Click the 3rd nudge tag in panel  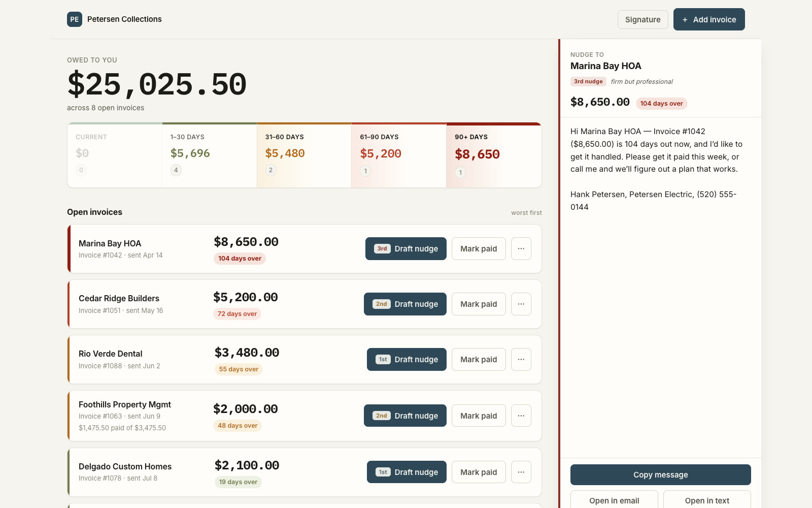coord(588,82)
